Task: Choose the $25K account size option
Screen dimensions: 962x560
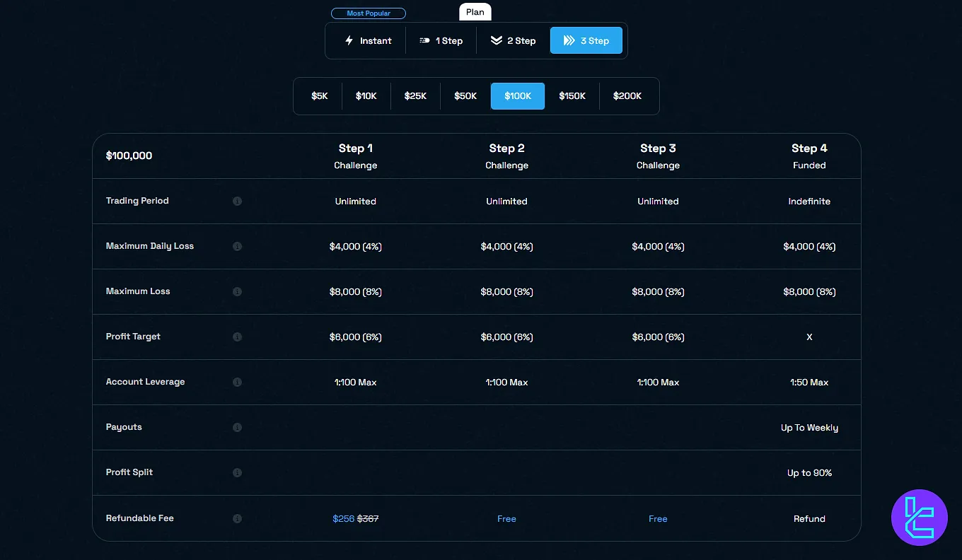Action: tap(415, 96)
